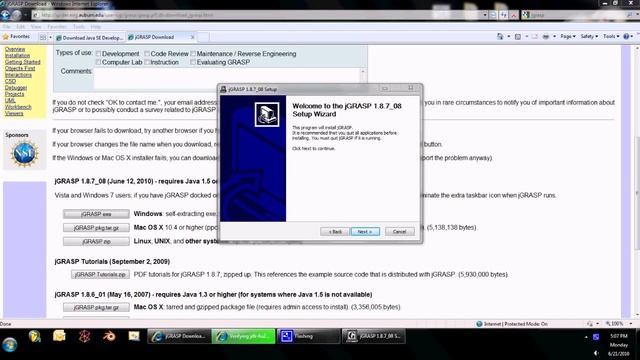Click inside the Comments text area
This screenshot has width=640, height=360.
(227, 78)
